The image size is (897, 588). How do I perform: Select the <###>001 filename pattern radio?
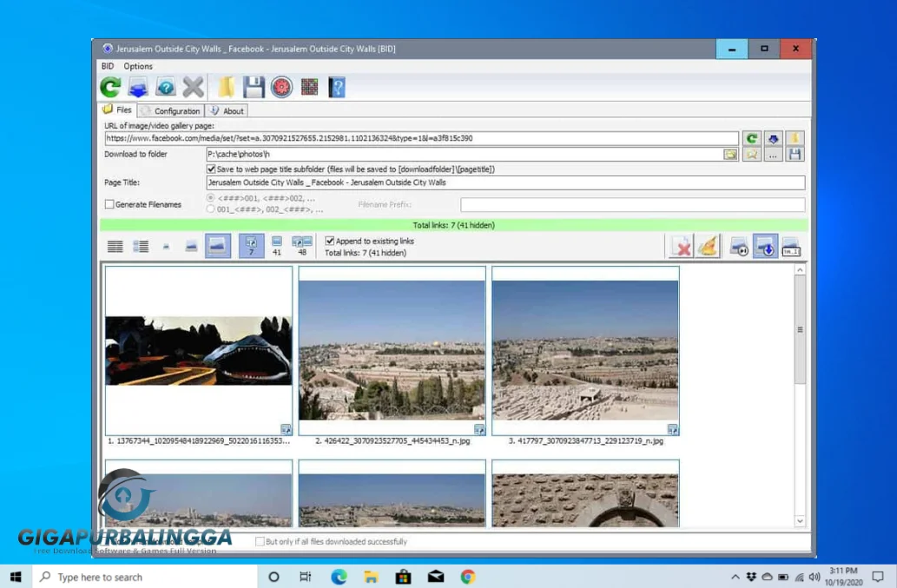coord(210,198)
